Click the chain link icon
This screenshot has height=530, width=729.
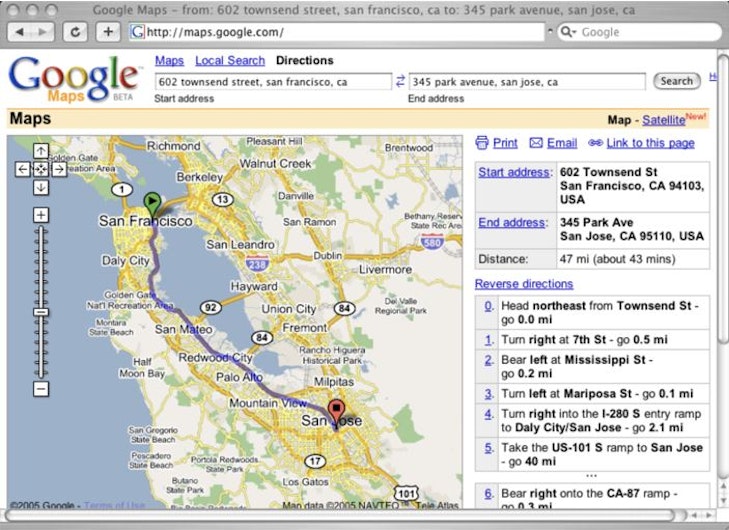coord(595,143)
